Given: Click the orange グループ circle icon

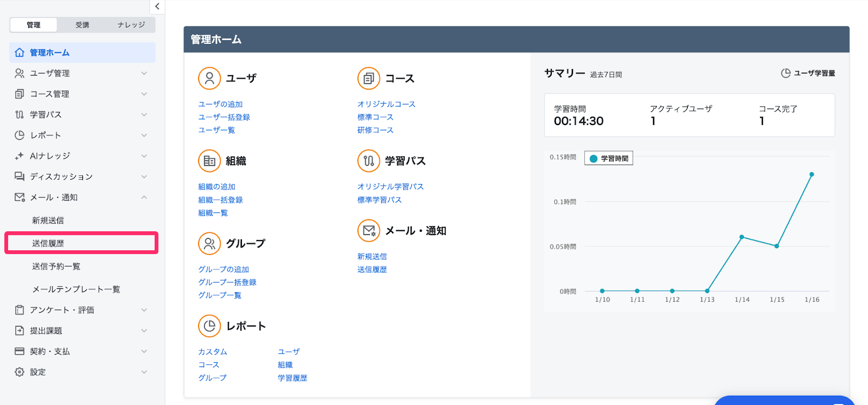Looking at the screenshot, I should 209,243.
